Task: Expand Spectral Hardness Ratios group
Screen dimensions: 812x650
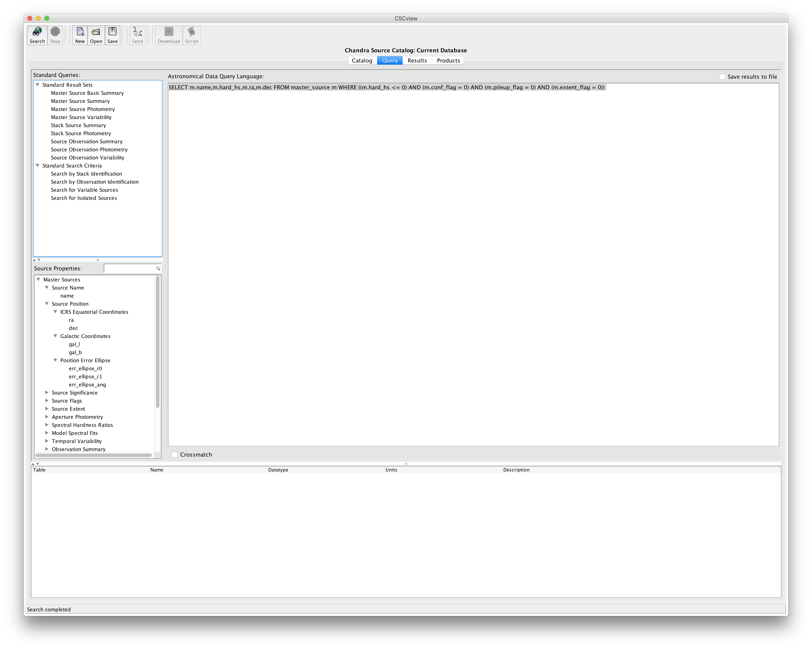Action: click(x=47, y=425)
